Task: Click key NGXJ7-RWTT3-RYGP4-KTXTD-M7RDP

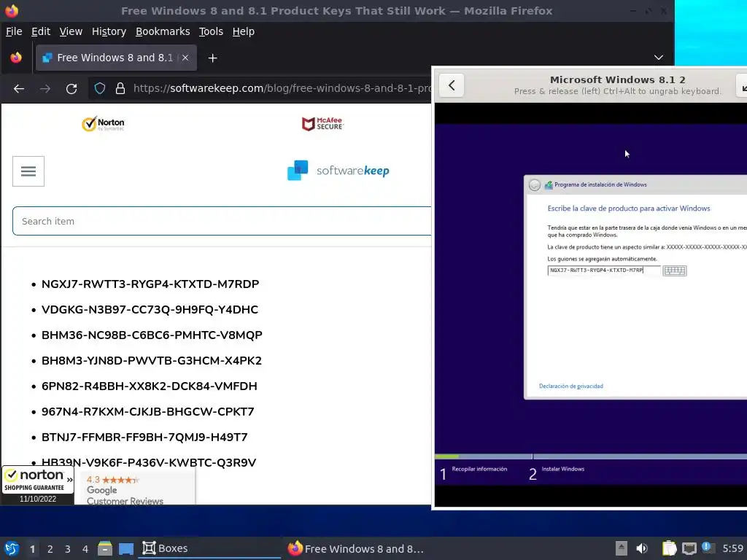Action: click(150, 284)
